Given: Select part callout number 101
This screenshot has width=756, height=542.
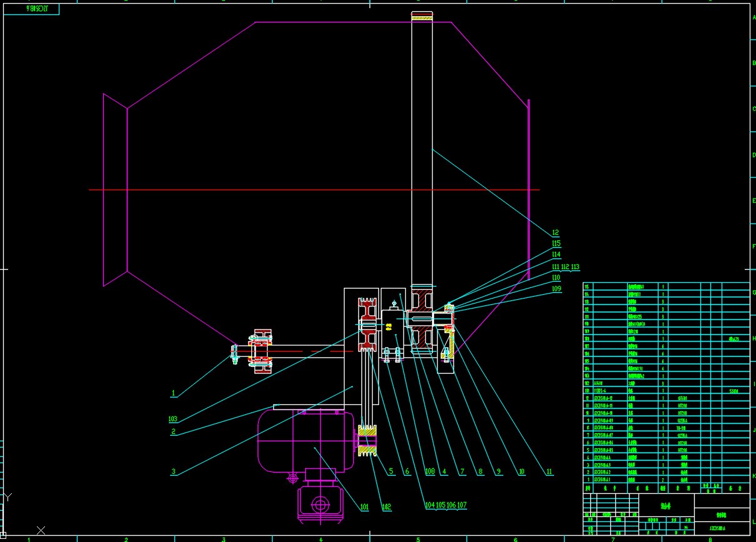Looking at the screenshot, I should (x=364, y=507).
